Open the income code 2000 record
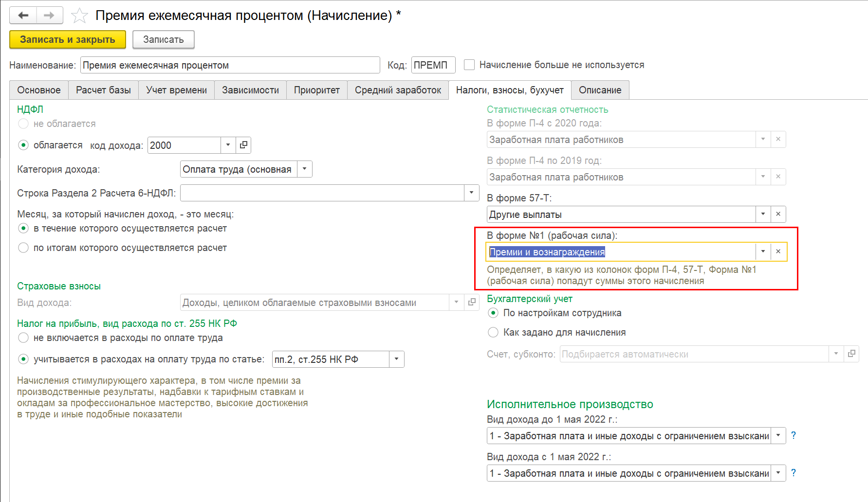The width and height of the screenshot is (868, 502). pyautogui.click(x=243, y=145)
